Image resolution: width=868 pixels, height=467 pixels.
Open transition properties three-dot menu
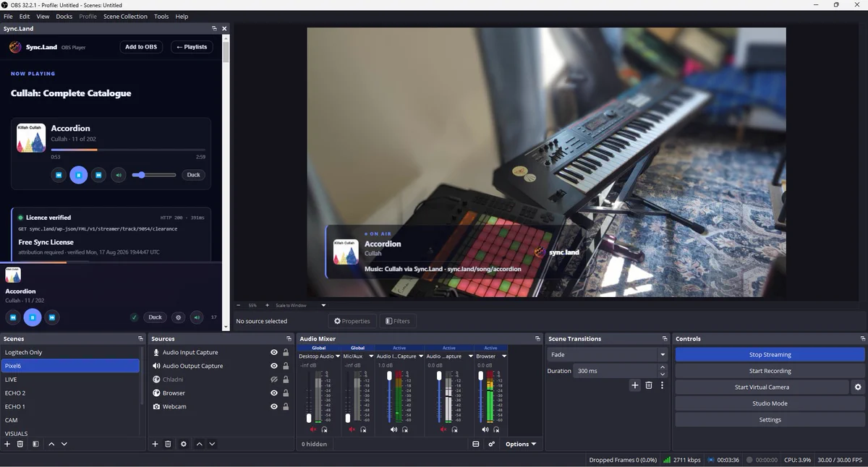(662, 385)
